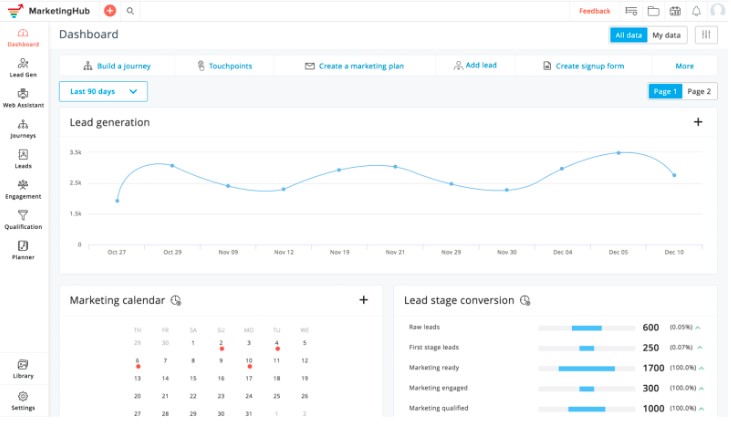Click the Marketing engaged label
The width and height of the screenshot is (731, 429).
[x=438, y=388]
